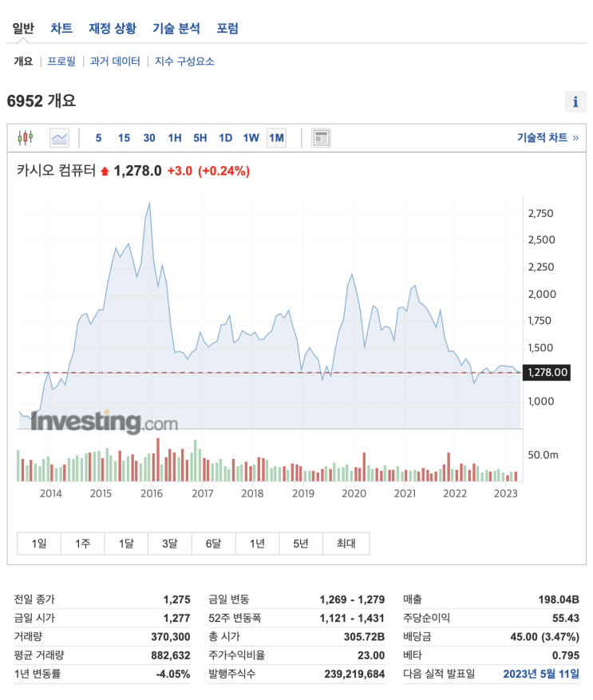Switch to candlestick chart view
The height and width of the screenshot is (700, 593).
(x=26, y=138)
